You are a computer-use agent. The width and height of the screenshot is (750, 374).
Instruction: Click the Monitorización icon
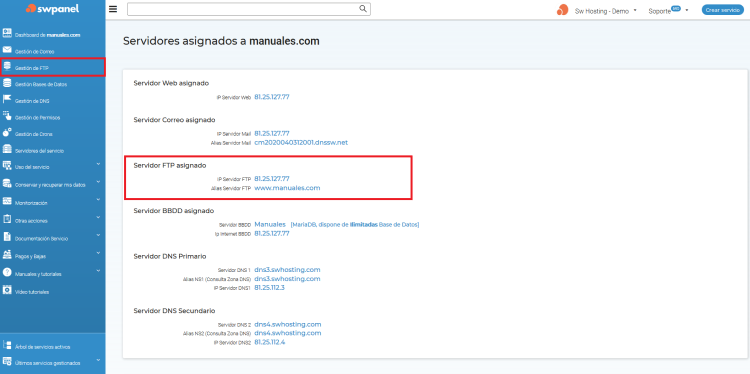(7, 201)
